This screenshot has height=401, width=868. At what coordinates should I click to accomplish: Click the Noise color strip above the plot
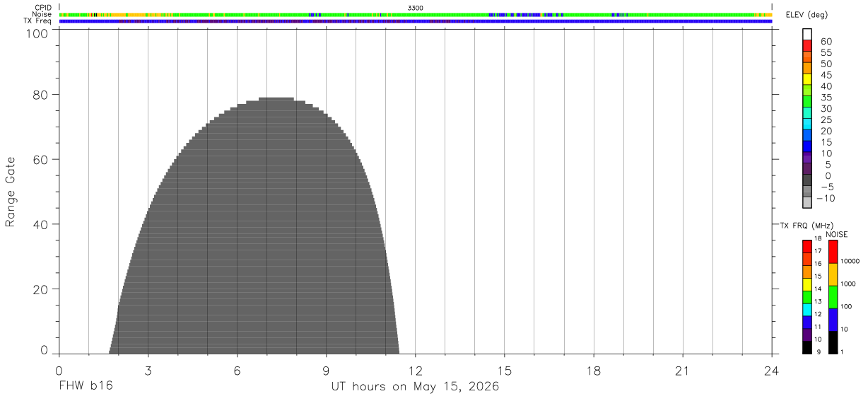coord(416,14)
